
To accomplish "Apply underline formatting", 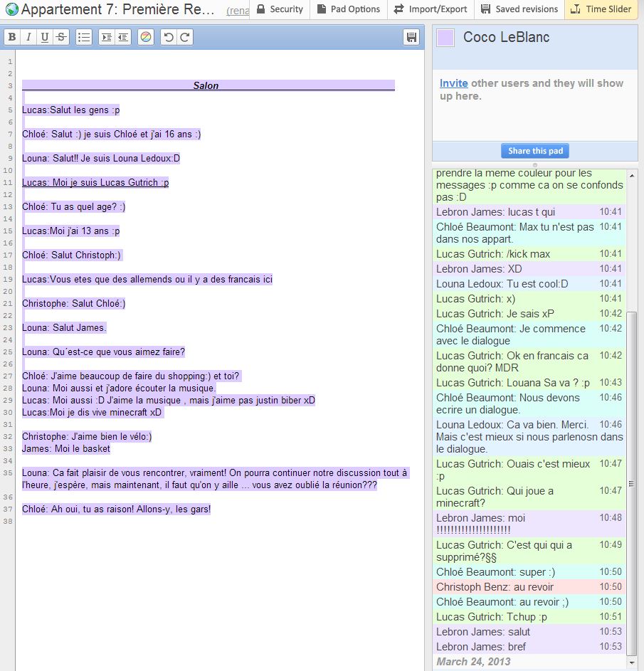I will (x=45, y=38).
